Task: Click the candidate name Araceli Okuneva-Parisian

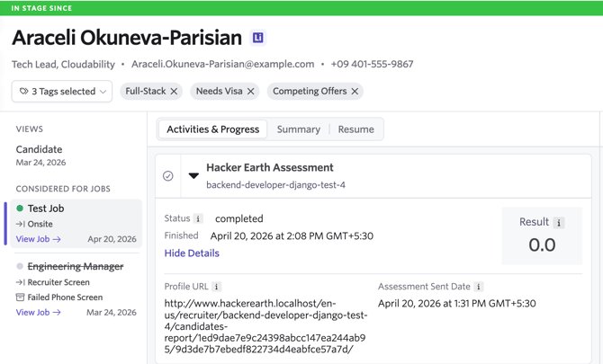Action: pos(127,38)
